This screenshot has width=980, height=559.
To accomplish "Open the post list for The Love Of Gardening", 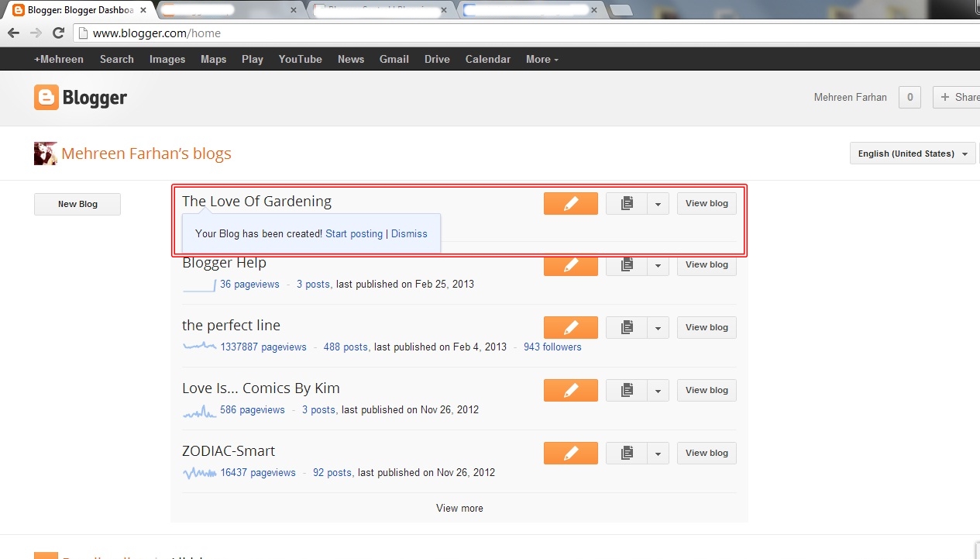I will [627, 203].
